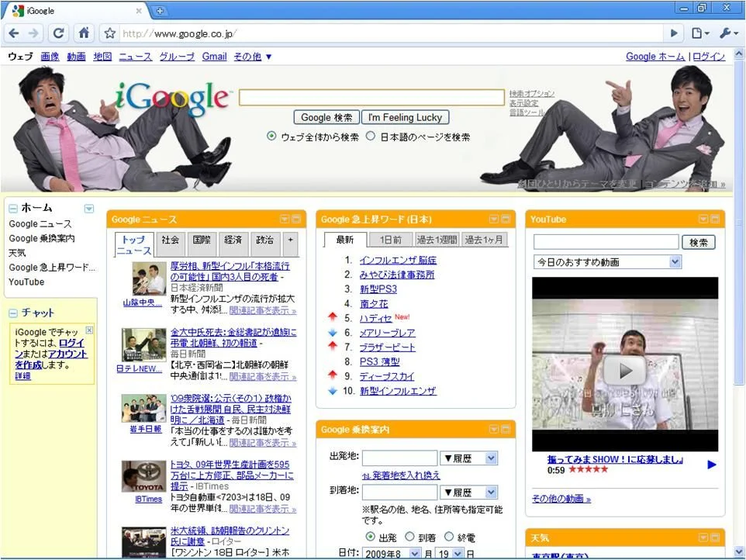Viewport: 746px width, 560px height.
Task: Click the 出発地 input field
Action: pos(399,458)
